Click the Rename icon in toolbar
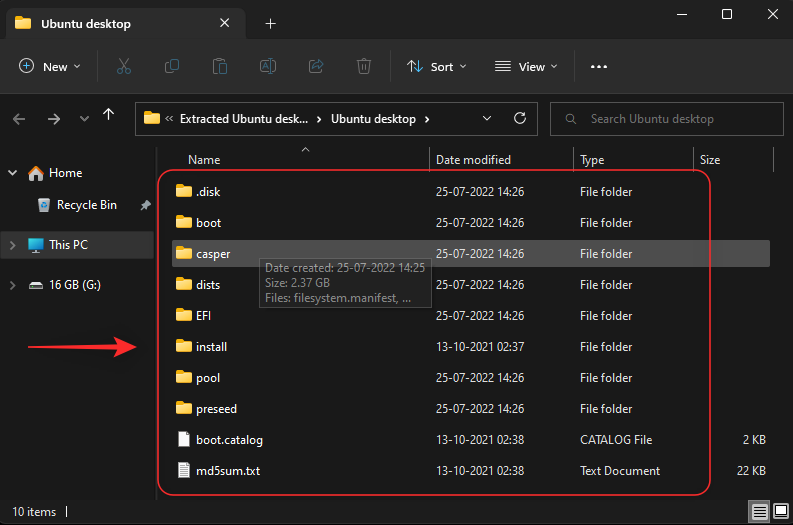 coord(268,66)
